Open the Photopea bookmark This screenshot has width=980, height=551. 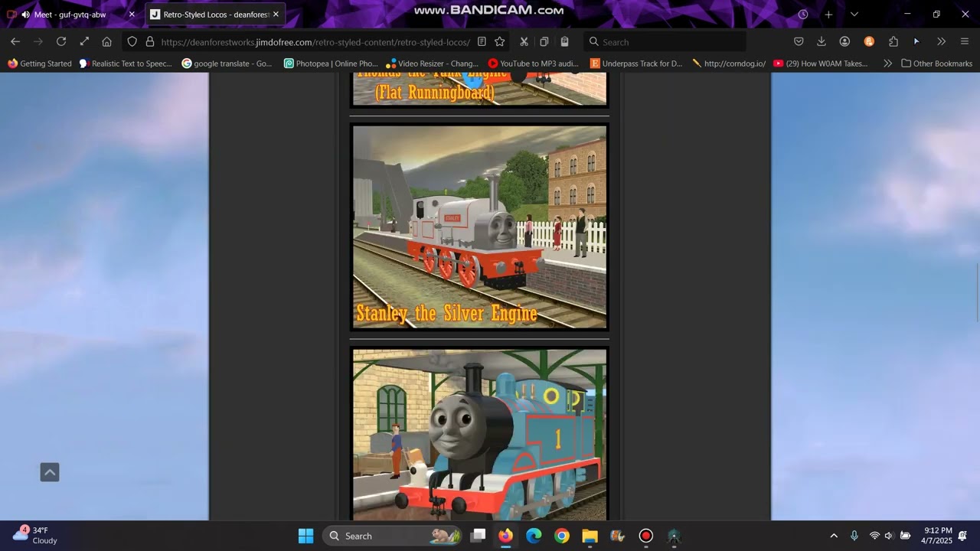[332, 64]
